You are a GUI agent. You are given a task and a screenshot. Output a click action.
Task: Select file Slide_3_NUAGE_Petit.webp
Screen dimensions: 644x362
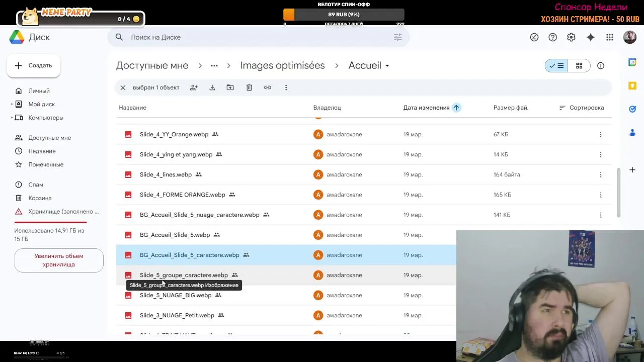click(286, 315)
